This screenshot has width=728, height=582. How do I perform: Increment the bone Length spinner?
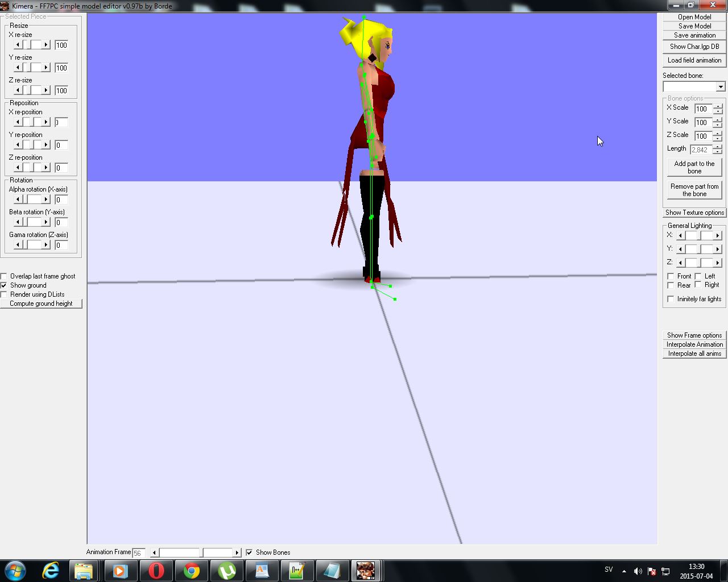718,147
